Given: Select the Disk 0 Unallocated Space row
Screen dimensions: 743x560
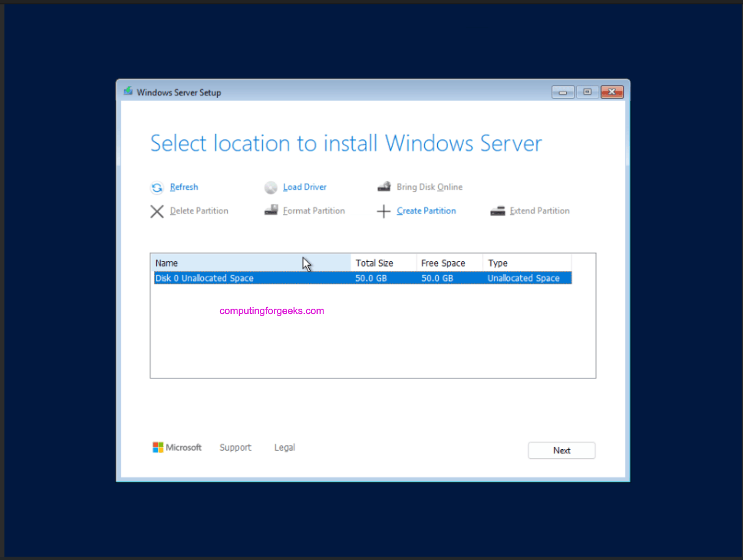Looking at the screenshot, I should coord(314,278).
